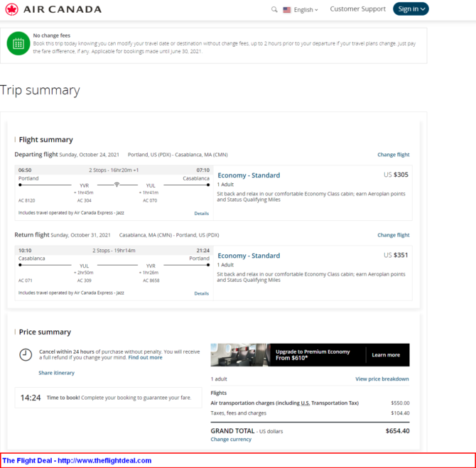The image size is (476, 468).
Task: View Details of the Portland to Casablanca flight
Action: [x=201, y=213]
